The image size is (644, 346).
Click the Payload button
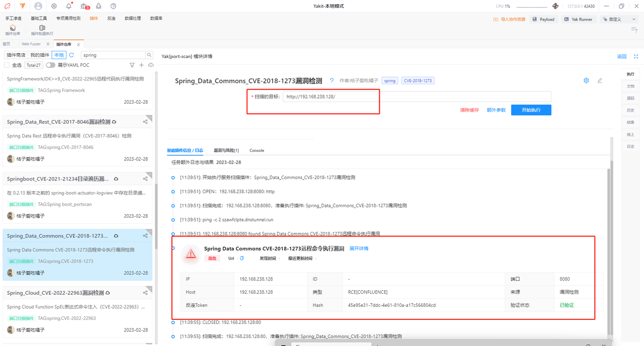(543, 19)
